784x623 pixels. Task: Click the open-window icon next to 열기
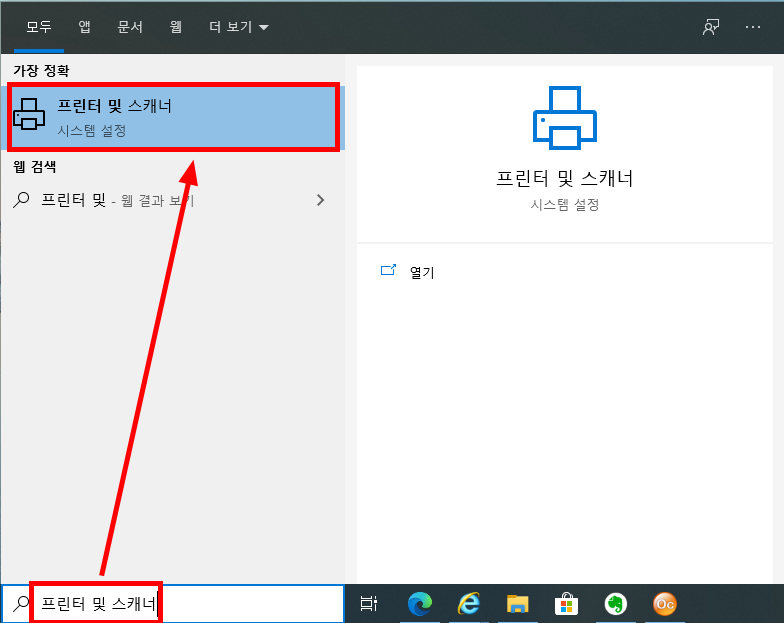point(388,270)
